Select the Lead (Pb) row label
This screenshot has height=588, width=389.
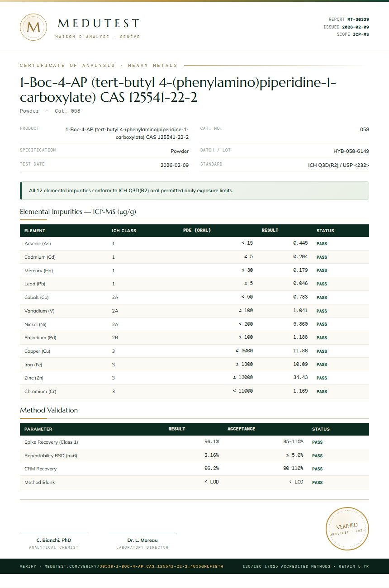pos(35,284)
